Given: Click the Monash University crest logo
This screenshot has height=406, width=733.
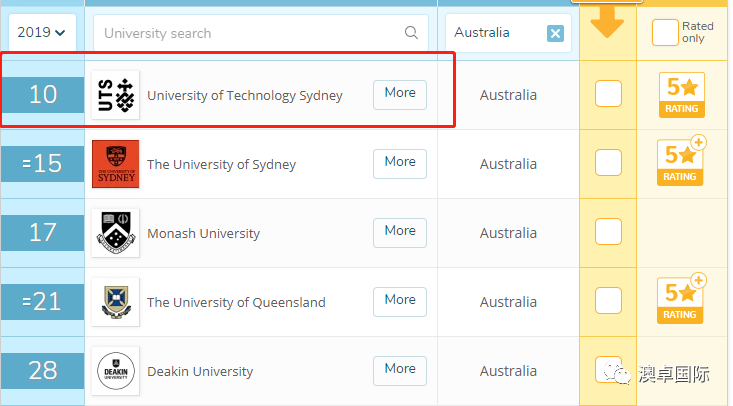Looking at the screenshot, I should 115,232.
